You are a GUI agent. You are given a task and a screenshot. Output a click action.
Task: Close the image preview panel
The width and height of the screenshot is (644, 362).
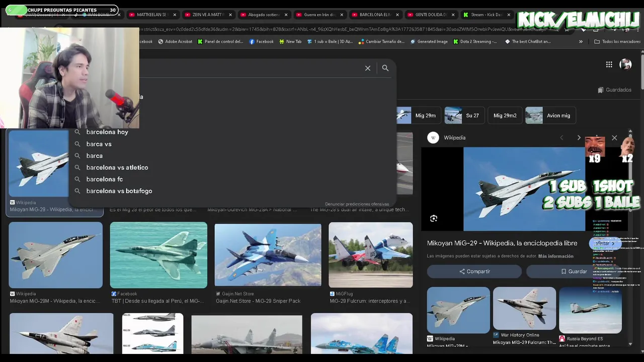point(614,138)
